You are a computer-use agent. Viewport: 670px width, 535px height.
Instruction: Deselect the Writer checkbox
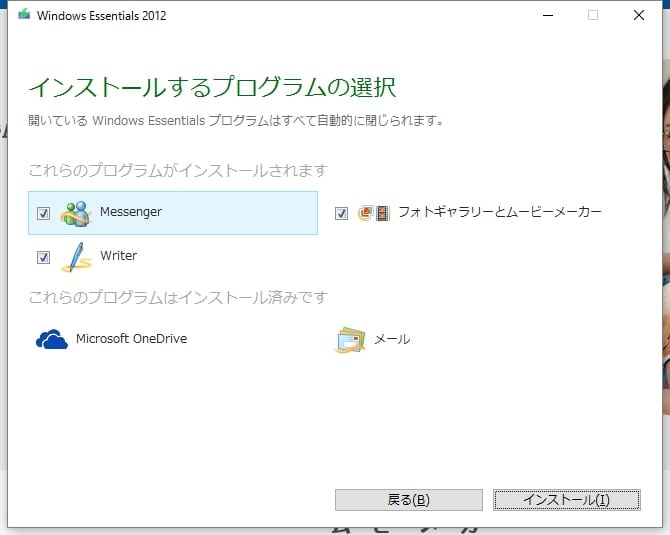pos(43,257)
